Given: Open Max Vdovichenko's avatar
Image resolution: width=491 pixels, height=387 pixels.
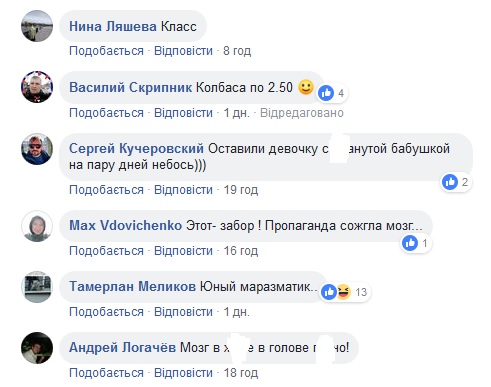Looking at the screenshot, I should coord(37,226).
